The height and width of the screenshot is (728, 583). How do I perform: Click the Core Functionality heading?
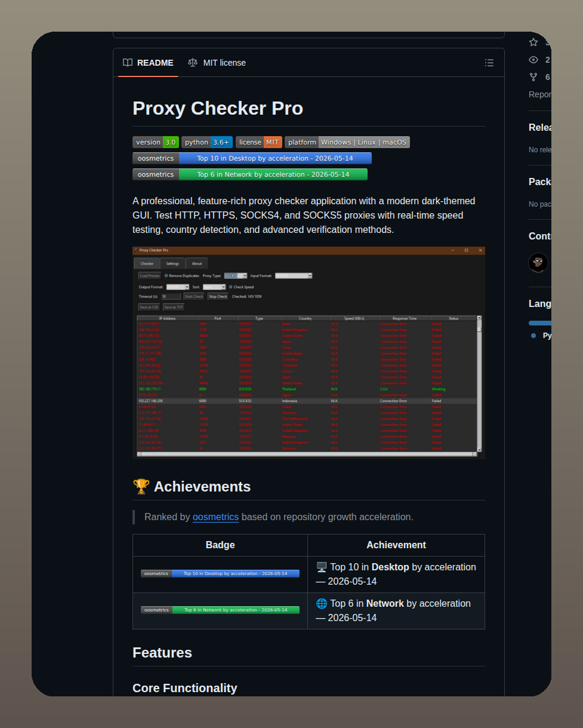tap(185, 688)
